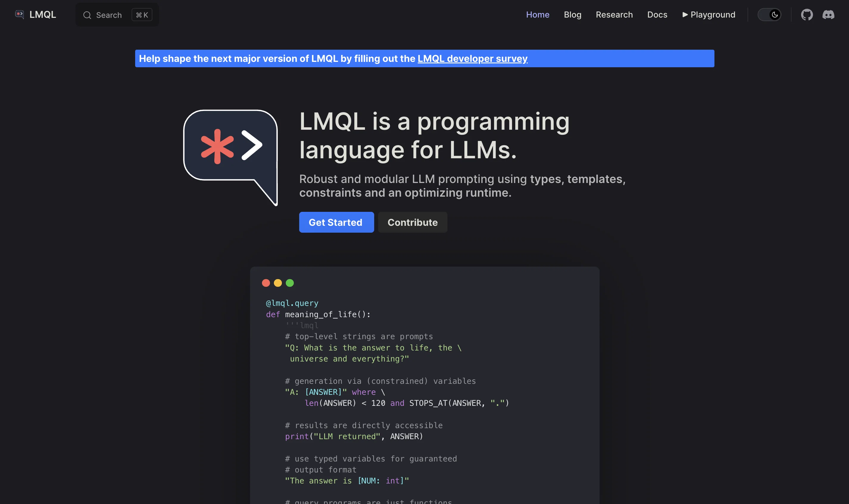Click the Contribute button
This screenshot has width=849, height=504.
[412, 222]
